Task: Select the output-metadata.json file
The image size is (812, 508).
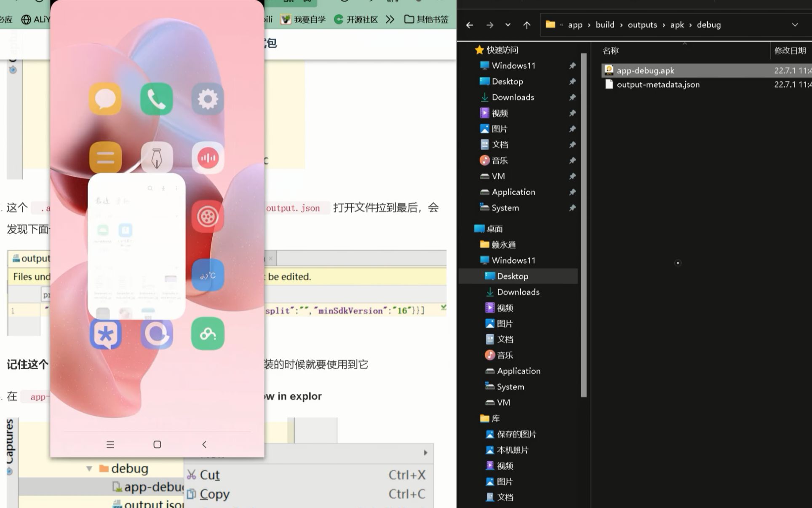Action: point(658,84)
